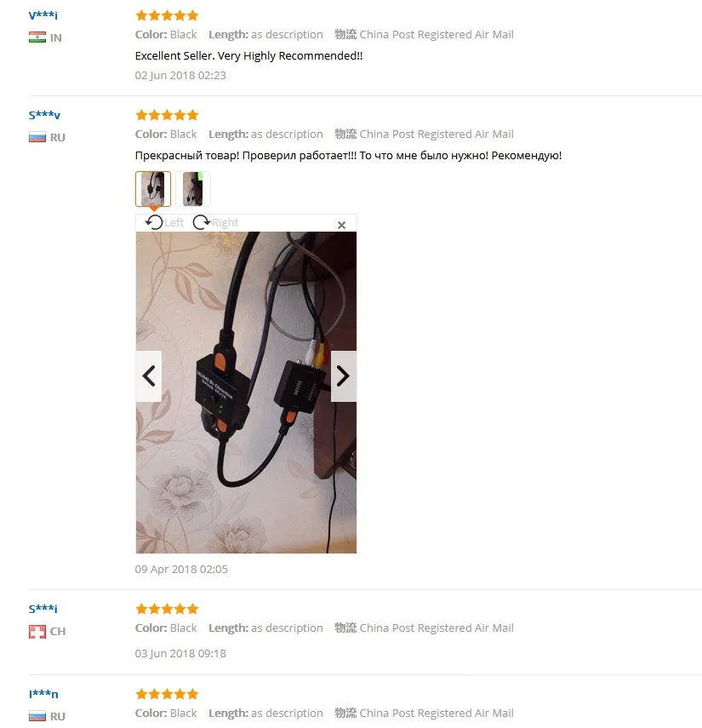Select second review photo thumbnail

click(x=193, y=189)
